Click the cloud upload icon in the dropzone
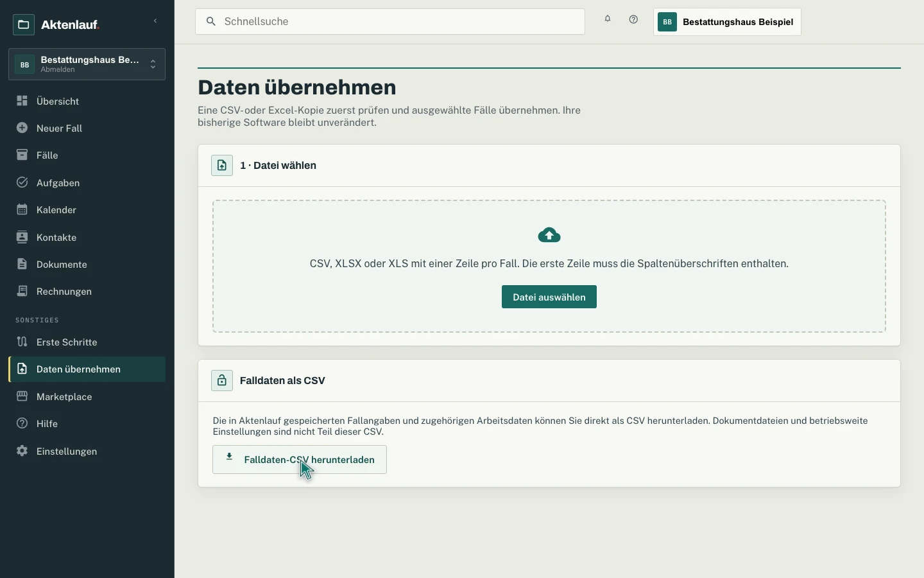This screenshot has width=924, height=578. (549, 235)
